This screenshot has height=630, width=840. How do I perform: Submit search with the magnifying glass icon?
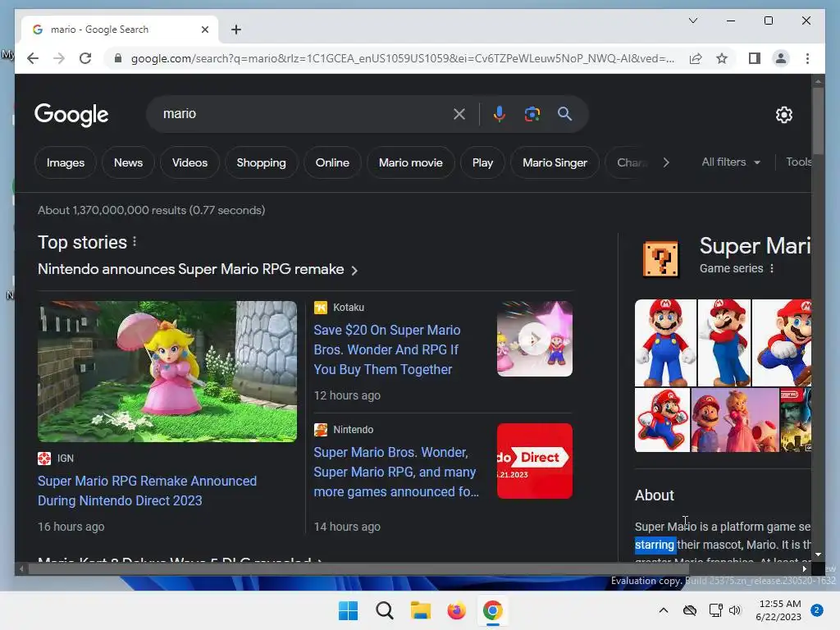pyautogui.click(x=564, y=114)
